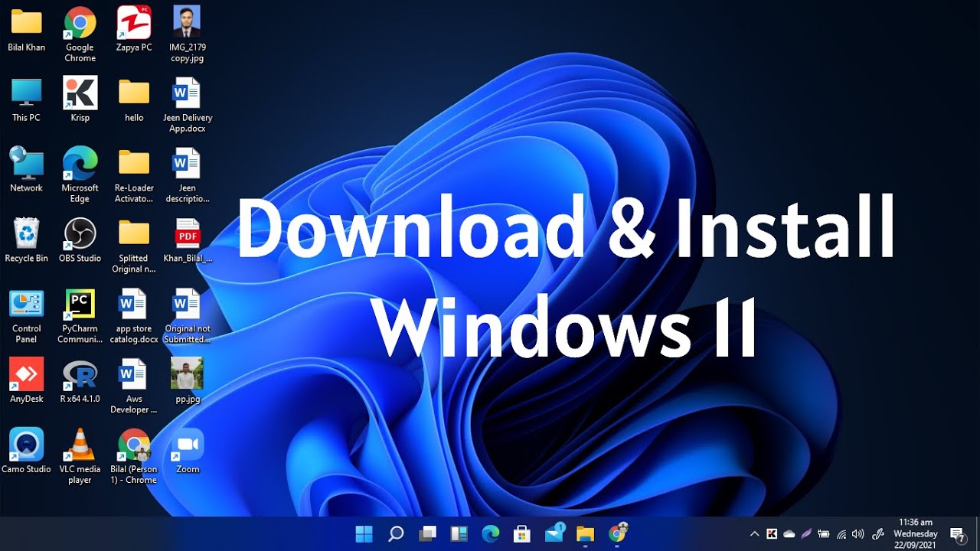Open File Explorer from the taskbar

coord(586,533)
